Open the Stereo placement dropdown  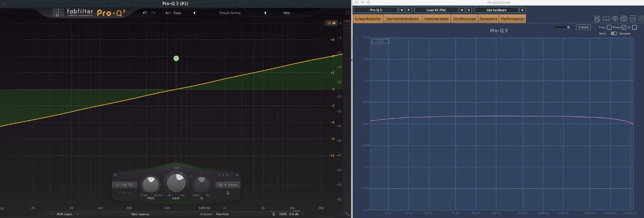tap(228, 185)
